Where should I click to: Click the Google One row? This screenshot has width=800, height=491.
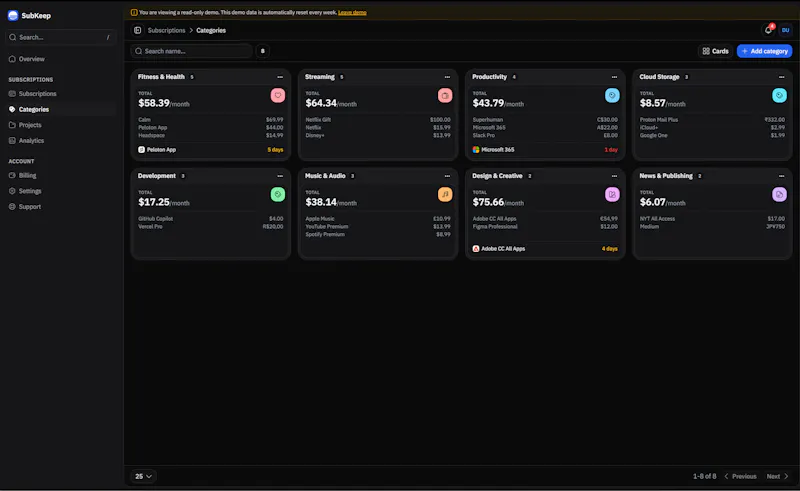pos(712,135)
